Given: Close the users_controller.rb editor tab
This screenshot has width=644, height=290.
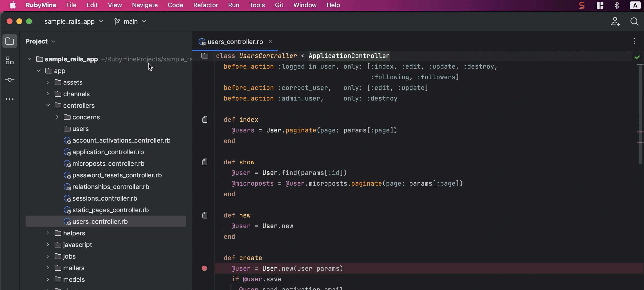Looking at the screenshot, I should pos(271,42).
